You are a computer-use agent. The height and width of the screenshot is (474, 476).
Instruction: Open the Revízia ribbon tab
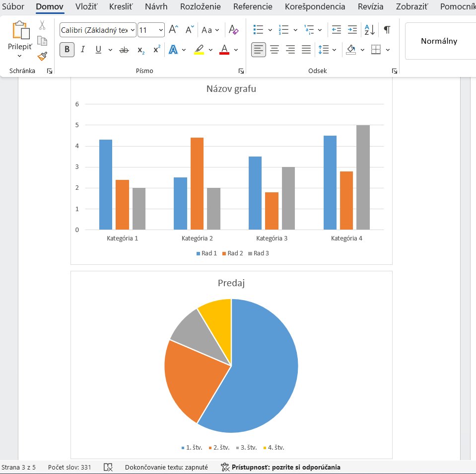pyautogui.click(x=370, y=6)
